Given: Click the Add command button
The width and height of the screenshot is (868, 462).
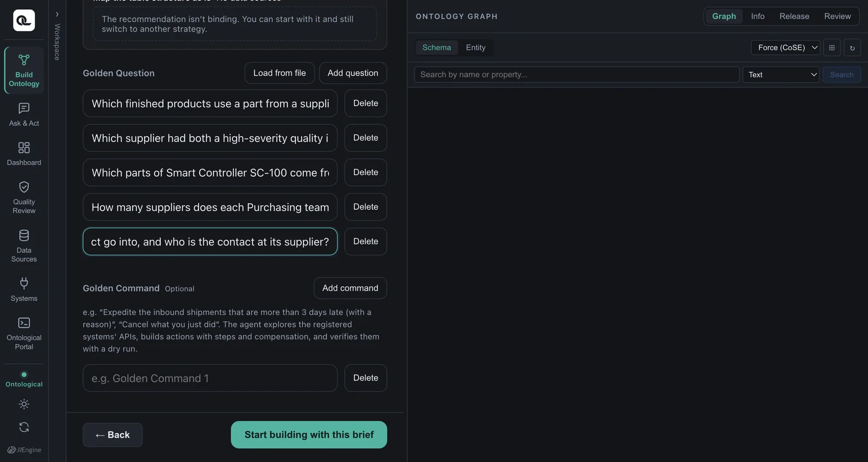Looking at the screenshot, I should click(x=350, y=288).
